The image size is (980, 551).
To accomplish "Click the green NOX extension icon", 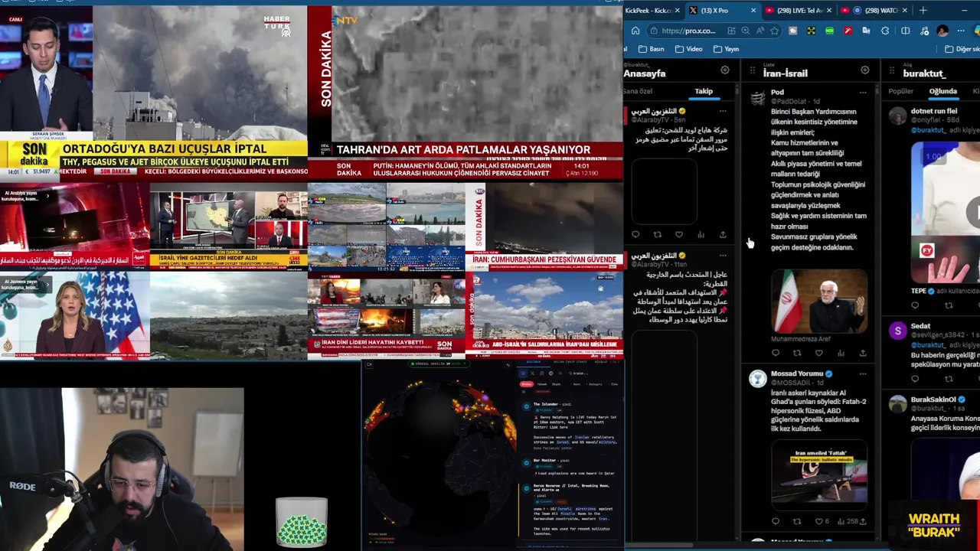I will (x=829, y=31).
